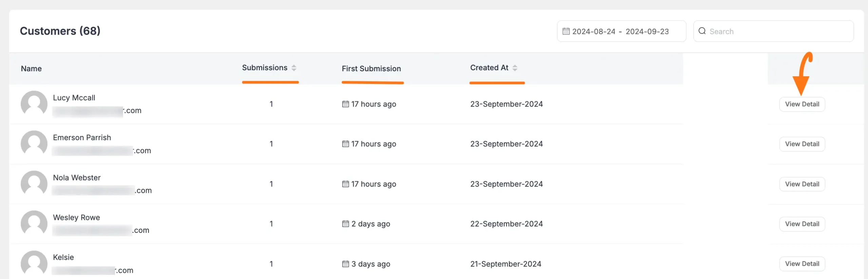This screenshot has width=868, height=279.
Task: Click the Name column header
Action: pos(31,69)
